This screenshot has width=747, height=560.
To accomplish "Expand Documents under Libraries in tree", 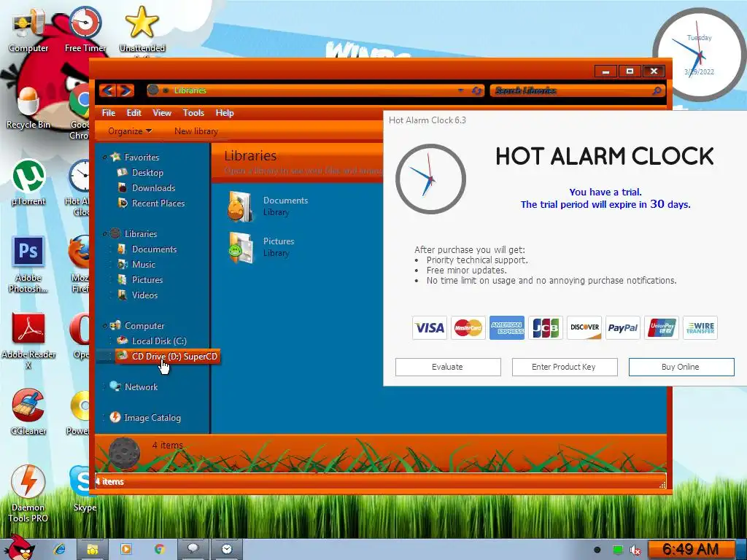I will pos(111,249).
